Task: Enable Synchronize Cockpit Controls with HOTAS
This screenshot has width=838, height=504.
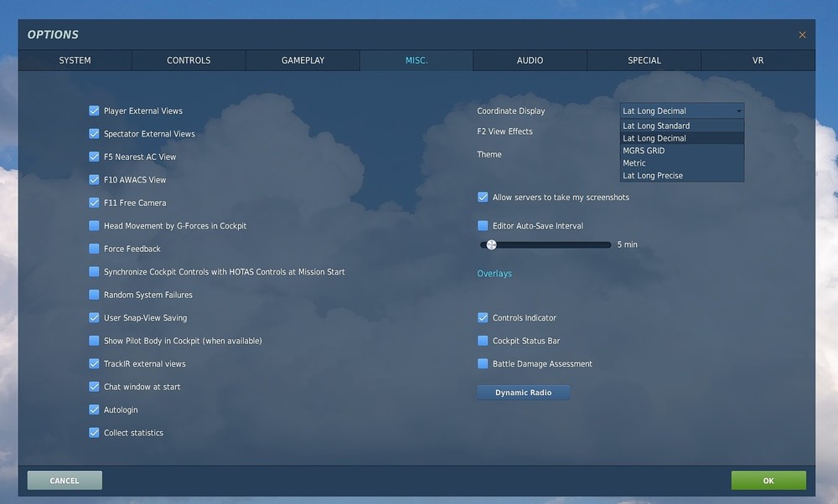Action: (94, 271)
